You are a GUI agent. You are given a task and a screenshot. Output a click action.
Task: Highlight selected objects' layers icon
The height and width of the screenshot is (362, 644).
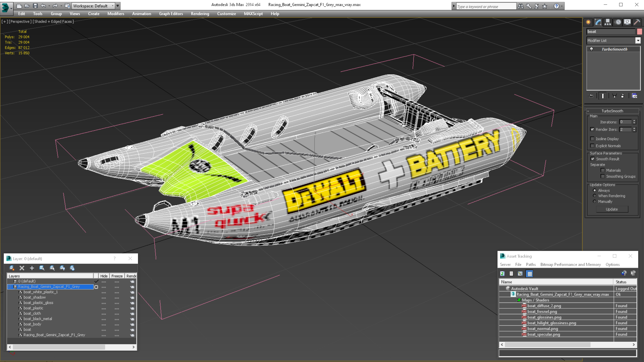[x=52, y=268]
